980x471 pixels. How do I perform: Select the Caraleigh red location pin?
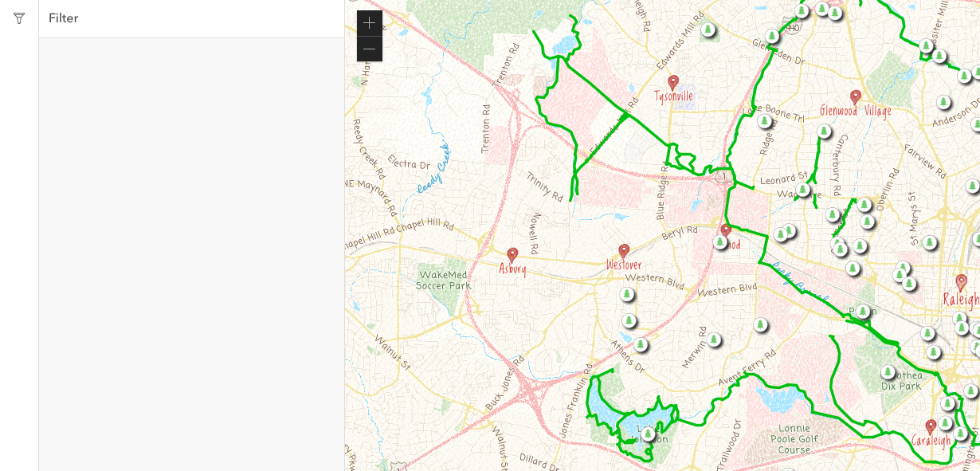(x=931, y=427)
